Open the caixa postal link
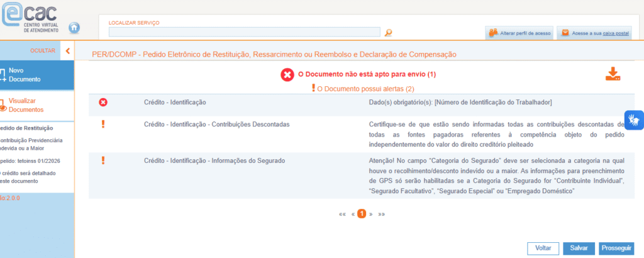The height and width of the screenshot is (258, 644). tap(617, 32)
